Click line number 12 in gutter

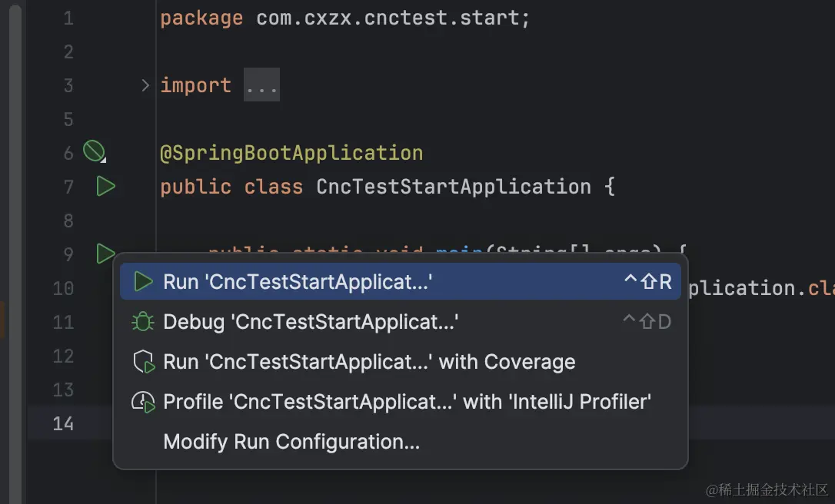(63, 356)
